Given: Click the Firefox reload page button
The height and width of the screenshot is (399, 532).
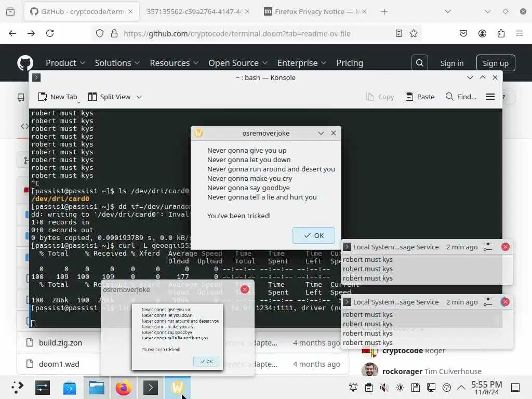Looking at the screenshot, I should (x=50, y=33).
